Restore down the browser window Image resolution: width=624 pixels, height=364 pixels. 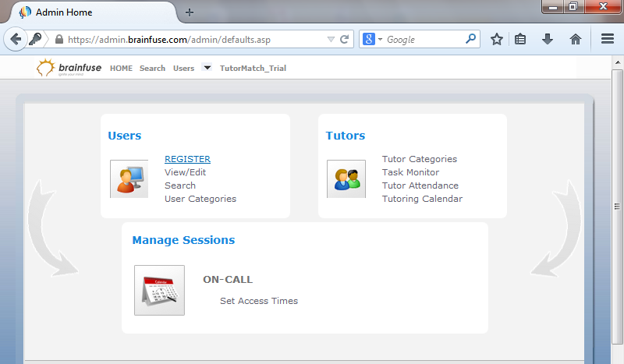pyautogui.click(x=573, y=7)
